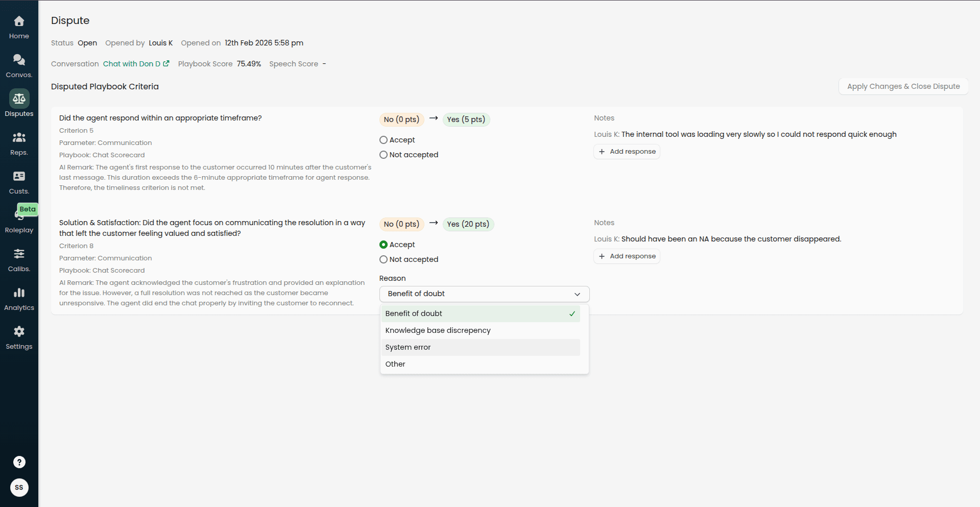
Task: Choose System error from the reason list
Action: pyautogui.click(x=408, y=347)
